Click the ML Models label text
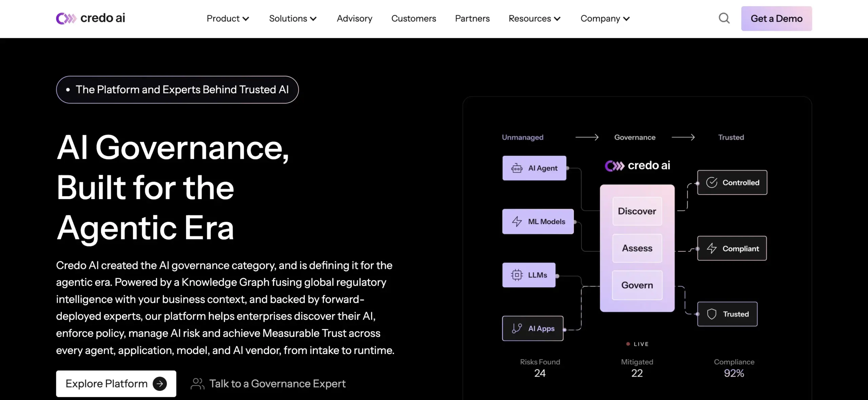The height and width of the screenshot is (400, 868). pyautogui.click(x=547, y=222)
